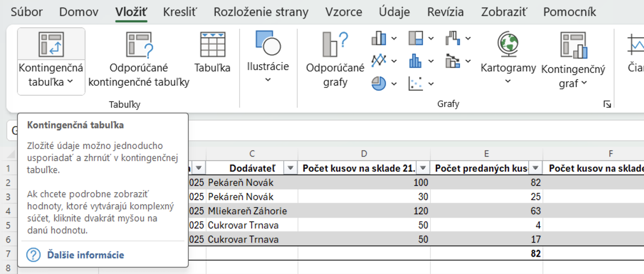
Task: Insert a statistical histogram chart
Action: (x=415, y=61)
